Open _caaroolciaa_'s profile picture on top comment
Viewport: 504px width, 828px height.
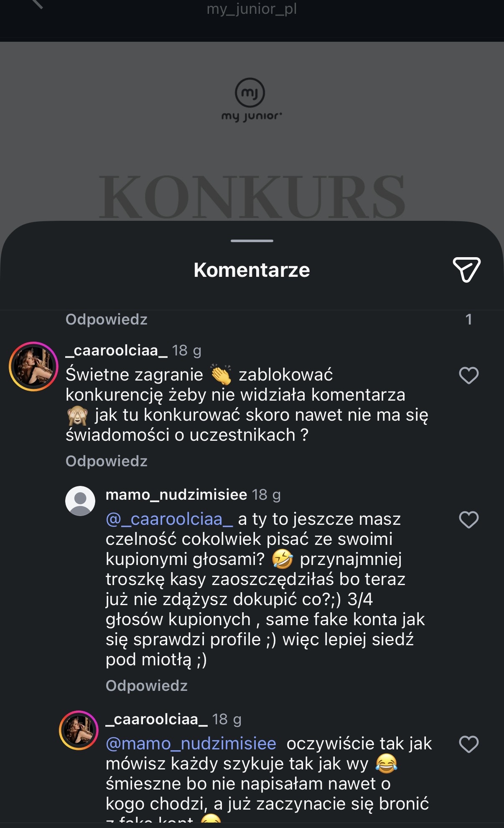(x=33, y=366)
